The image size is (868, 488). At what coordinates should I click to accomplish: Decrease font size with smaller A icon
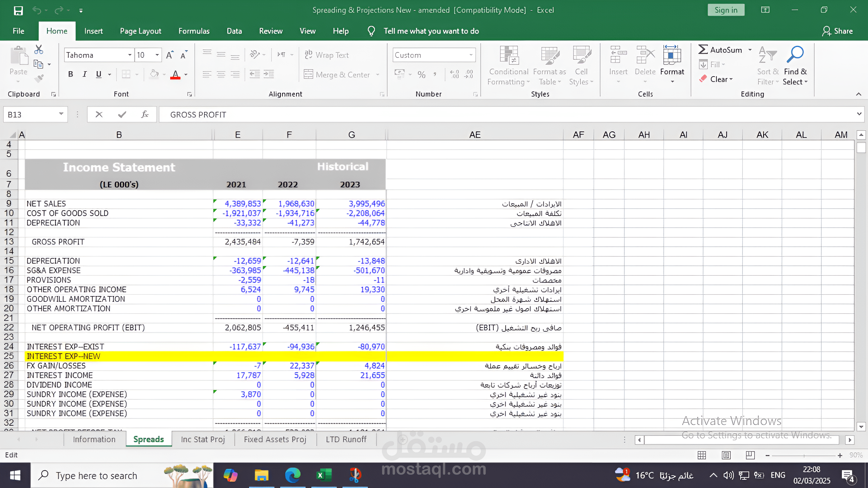[184, 55]
